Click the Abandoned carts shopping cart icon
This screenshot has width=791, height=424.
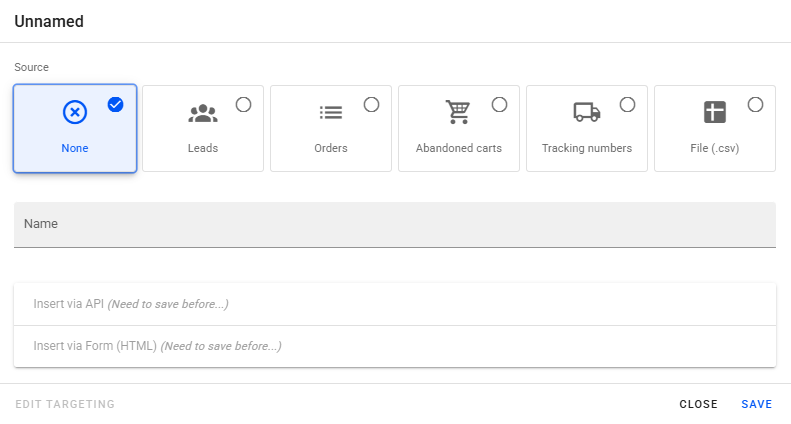point(458,113)
